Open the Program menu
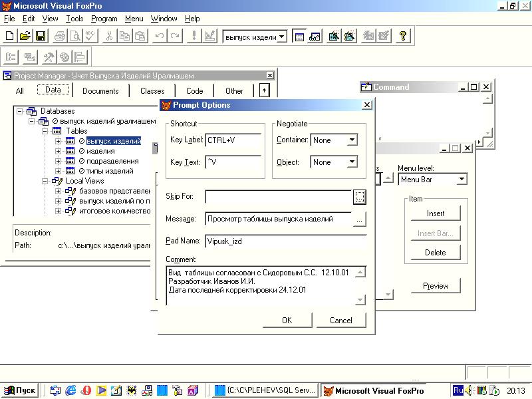 (x=104, y=19)
